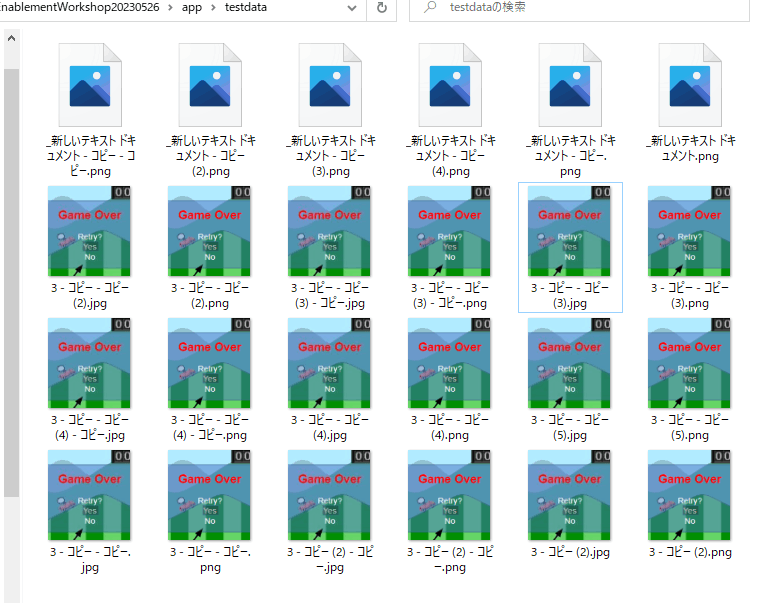The height and width of the screenshot is (603, 761).
Task: Click the search magnifier icon
Action: click(x=430, y=7)
